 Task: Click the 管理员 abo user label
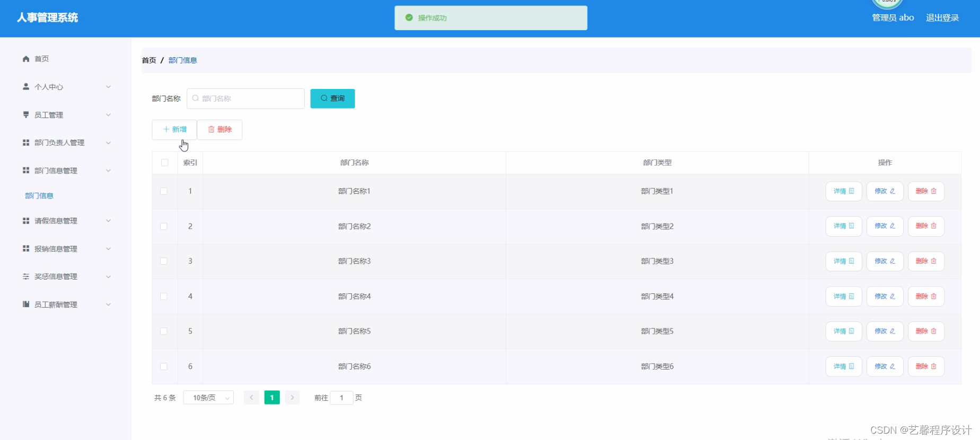(893, 18)
